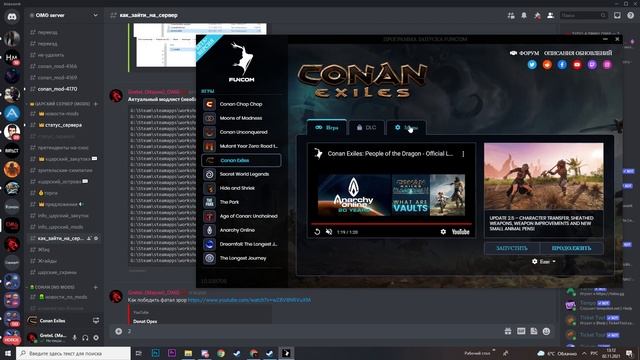The height and width of the screenshot is (360, 640).
Task: Click the Funcom logo
Action: click(x=242, y=62)
